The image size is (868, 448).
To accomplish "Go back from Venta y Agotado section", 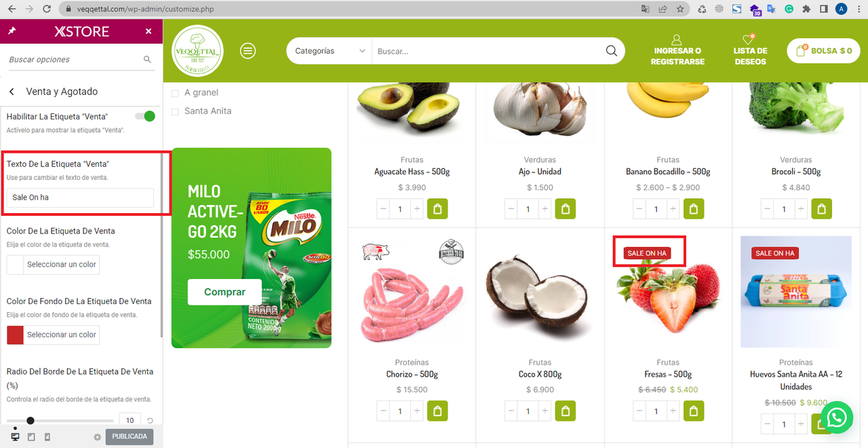I will point(12,92).
